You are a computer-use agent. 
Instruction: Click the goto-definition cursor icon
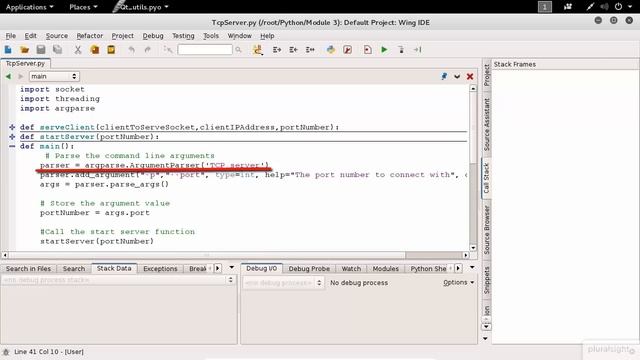pyautogui.click(x=168, y=50)
